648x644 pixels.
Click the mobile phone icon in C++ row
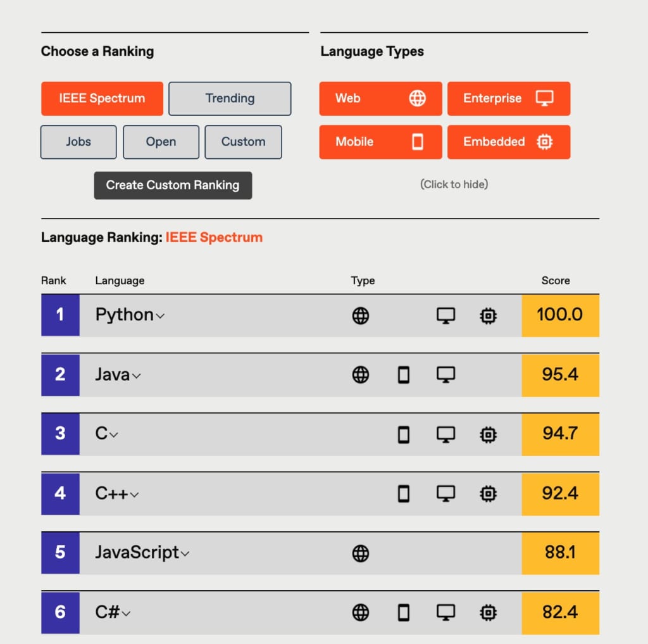(x=404, y=493)
